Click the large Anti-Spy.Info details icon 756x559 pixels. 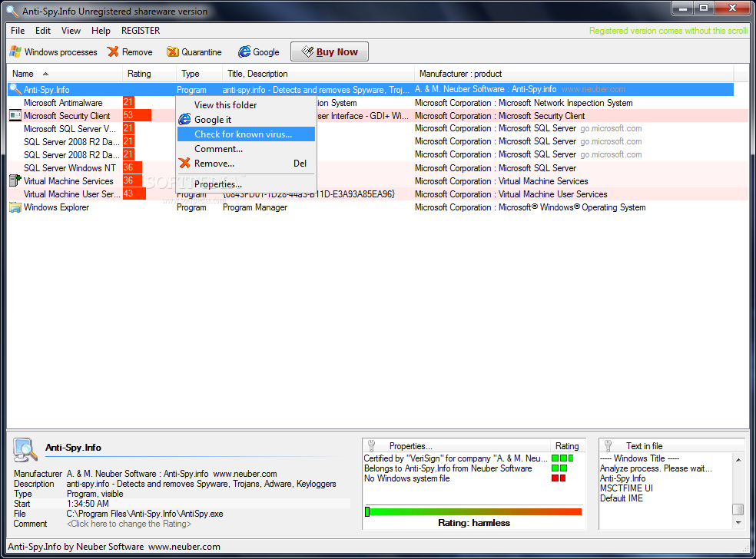[25, 450]
